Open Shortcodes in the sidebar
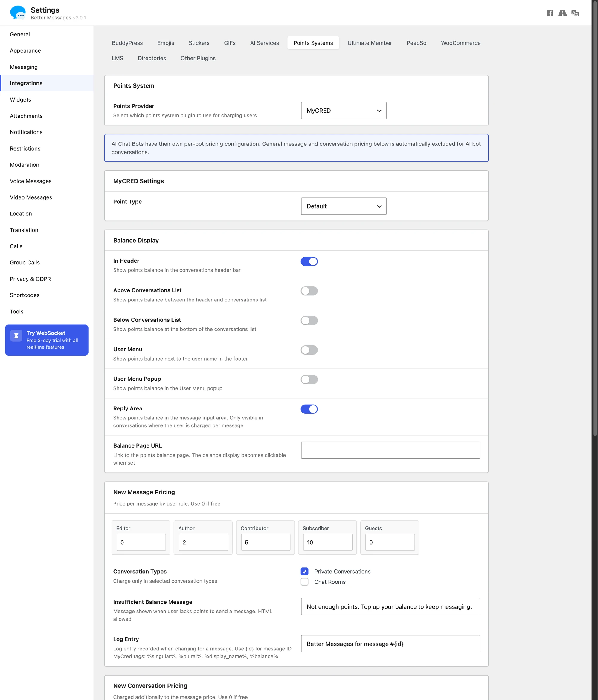The height and width of the screenshot is (700, 598). coord(47,295)
